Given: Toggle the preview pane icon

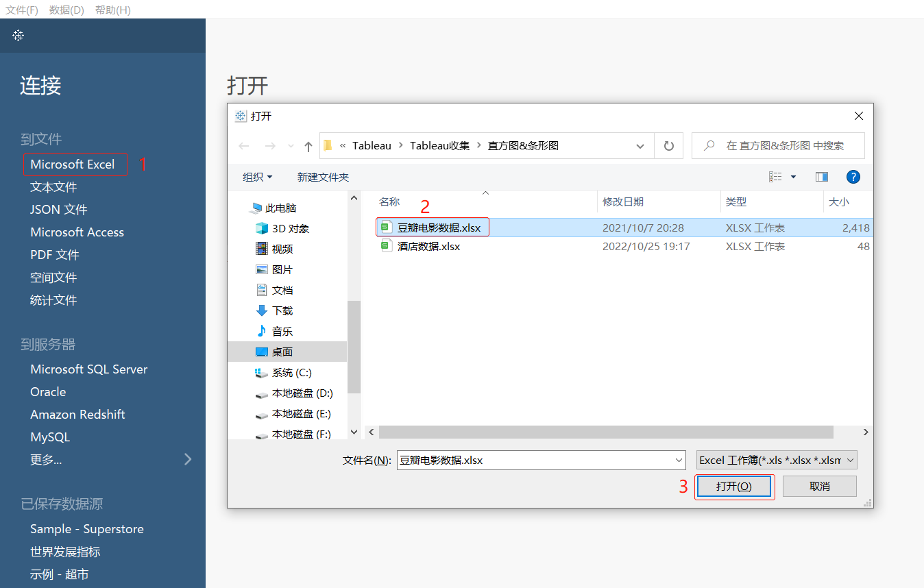Looking at the screenshot, I should (x=822, y=177).
